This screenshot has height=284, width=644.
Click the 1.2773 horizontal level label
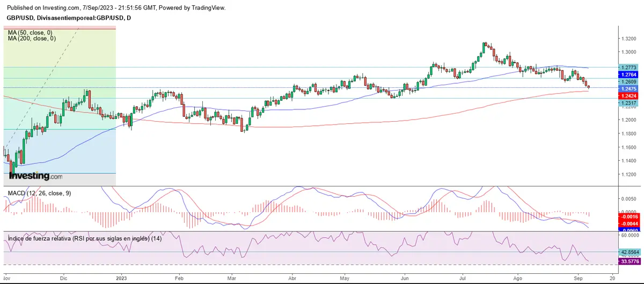click(x=628, y=68)
